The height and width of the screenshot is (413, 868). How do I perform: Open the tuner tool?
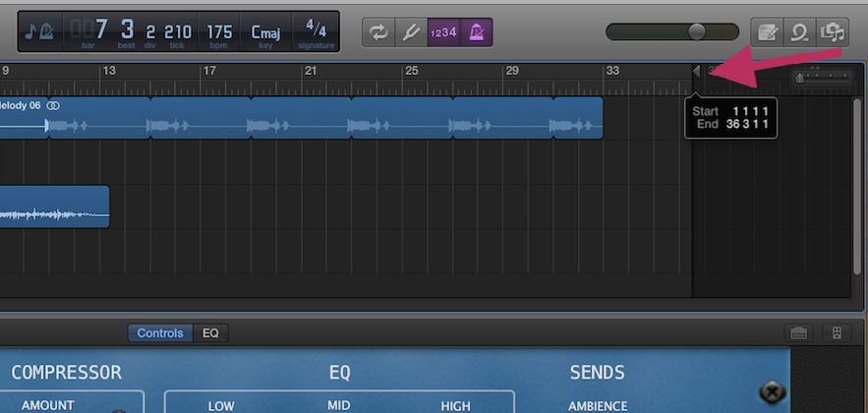(x=411, y=32)
